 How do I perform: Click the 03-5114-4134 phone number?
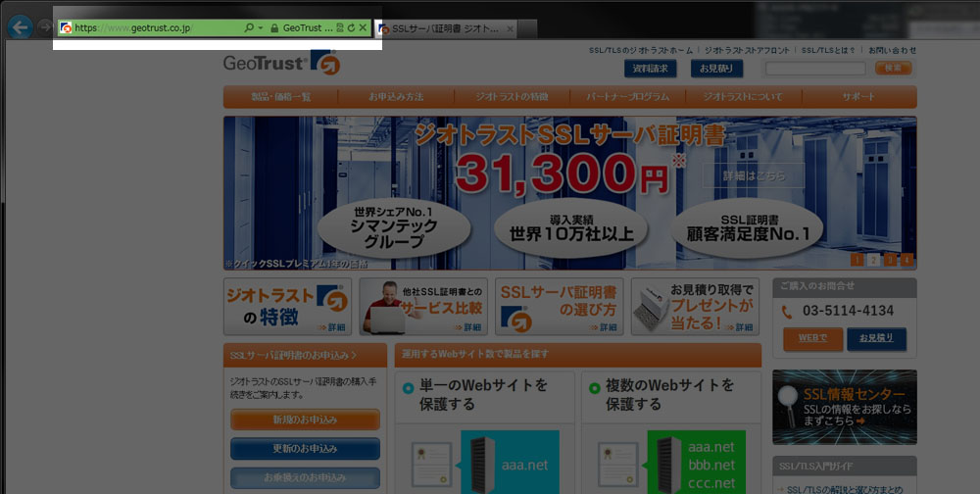[848, 311]
